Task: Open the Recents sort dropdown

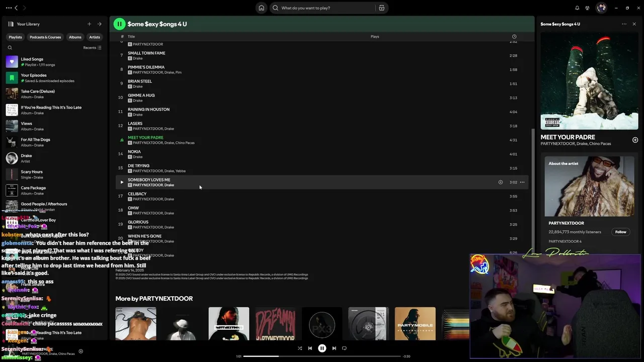Action: [x=92, y=48]
